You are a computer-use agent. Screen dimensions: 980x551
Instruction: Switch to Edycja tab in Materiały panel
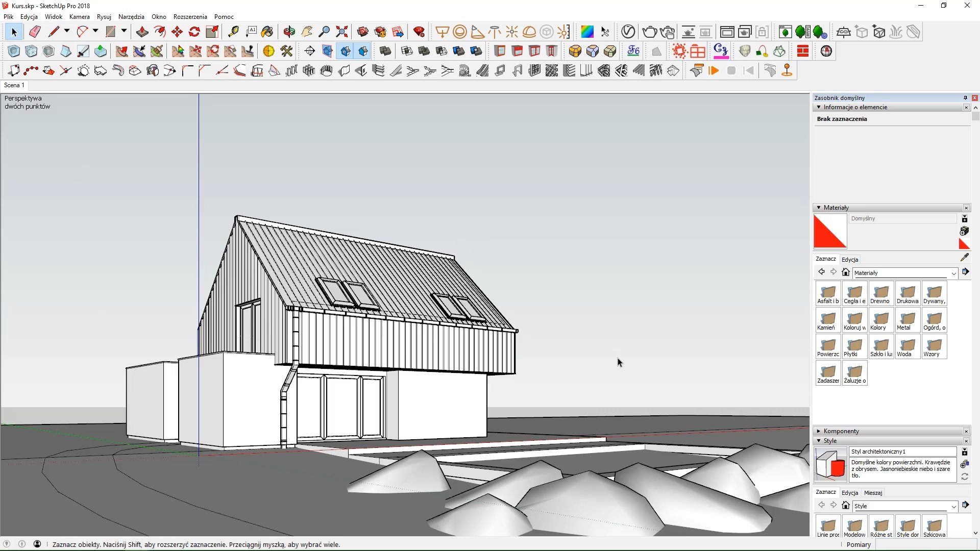tap(850, 259)
